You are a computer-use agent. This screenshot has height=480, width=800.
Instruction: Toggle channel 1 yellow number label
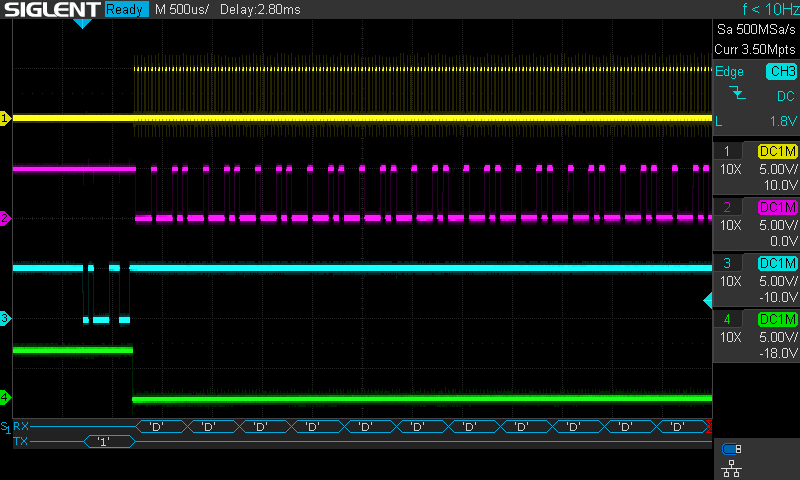point(726,151)
